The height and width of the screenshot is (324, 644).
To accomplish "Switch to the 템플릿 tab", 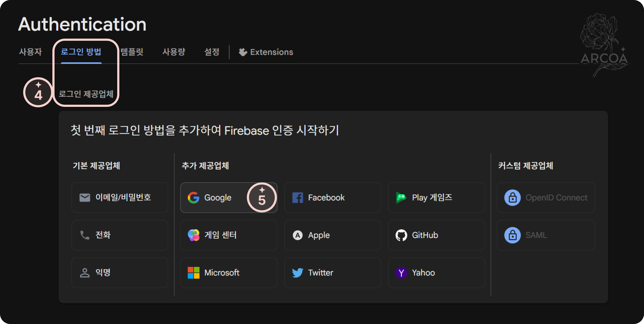I will click(x=132, y=52).
